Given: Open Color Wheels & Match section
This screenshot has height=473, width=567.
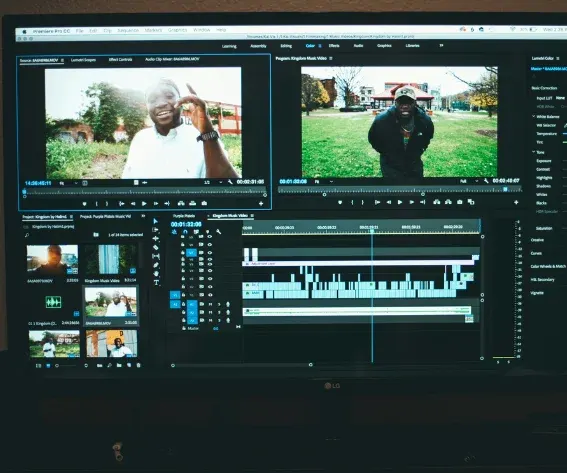Looking at the screenshot, I should pos(547,267).
